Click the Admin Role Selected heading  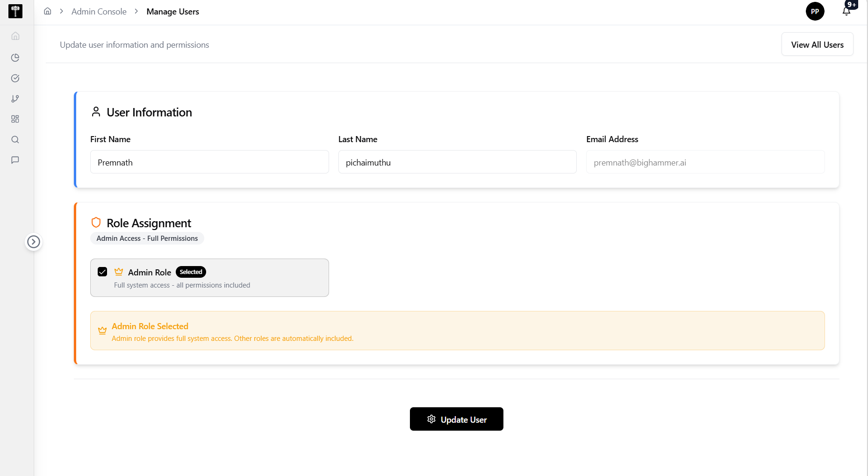click(150, 326)
